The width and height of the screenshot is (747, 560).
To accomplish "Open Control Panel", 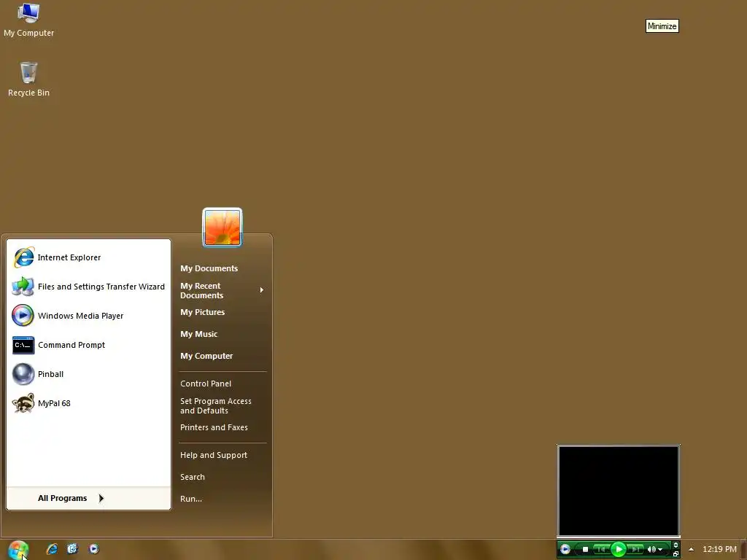I will click(222, 384).
